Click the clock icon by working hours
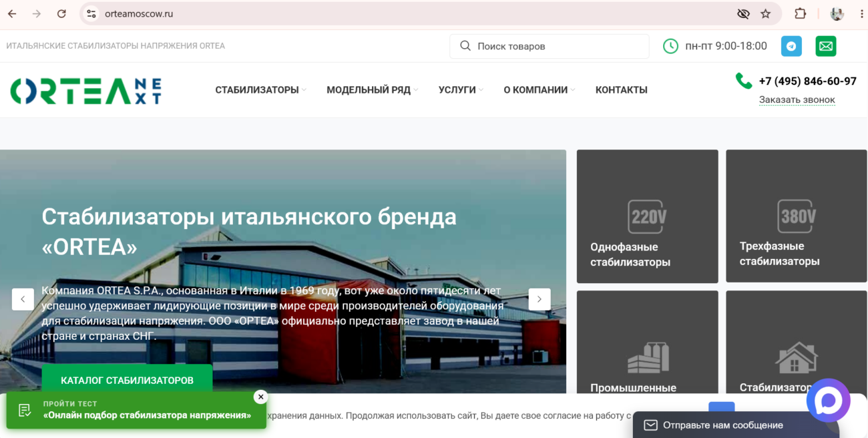 pyautogui.click(x=670, y=46)
